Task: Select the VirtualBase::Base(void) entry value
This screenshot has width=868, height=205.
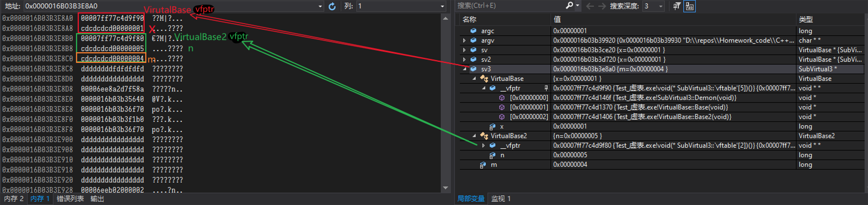Action: tap(673, 107)
